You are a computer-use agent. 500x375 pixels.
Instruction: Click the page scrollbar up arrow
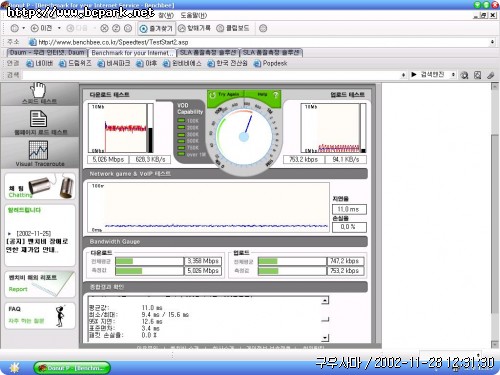pos(495,87)
